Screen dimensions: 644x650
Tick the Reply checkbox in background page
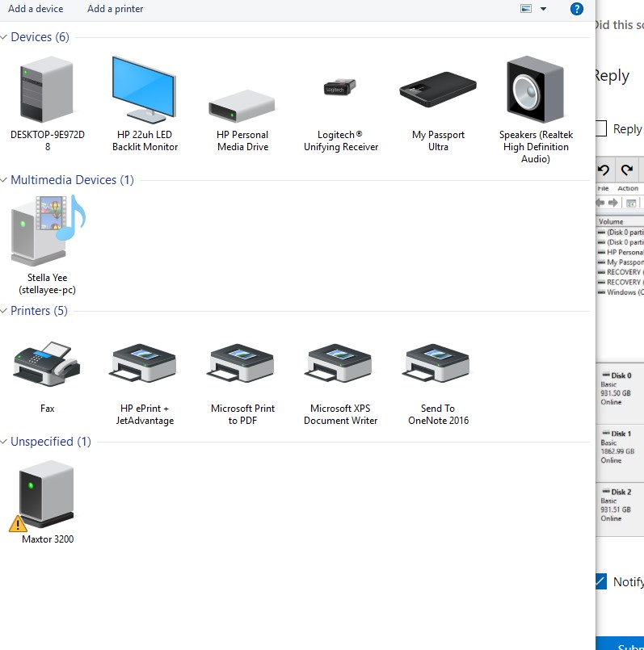600,128
